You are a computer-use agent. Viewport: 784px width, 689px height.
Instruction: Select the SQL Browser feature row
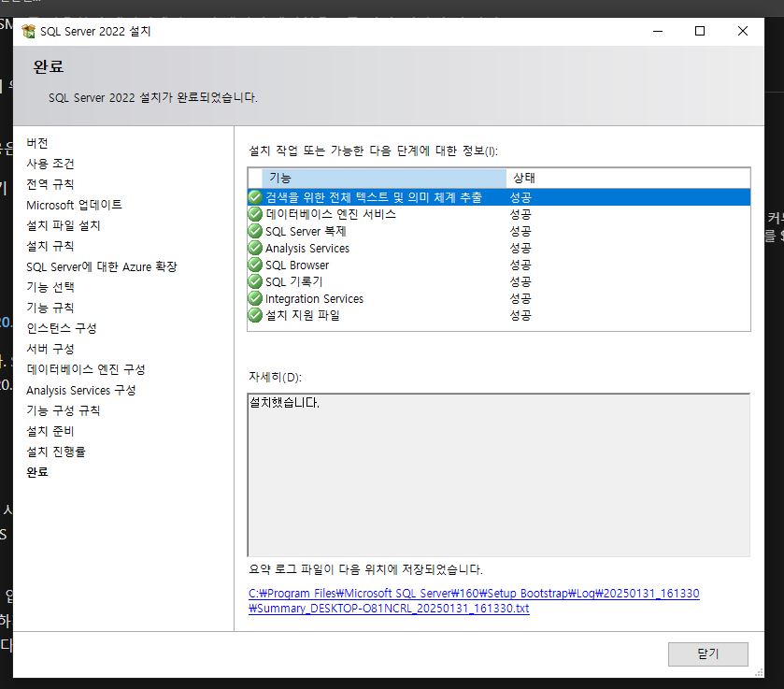tap(499, 265)
